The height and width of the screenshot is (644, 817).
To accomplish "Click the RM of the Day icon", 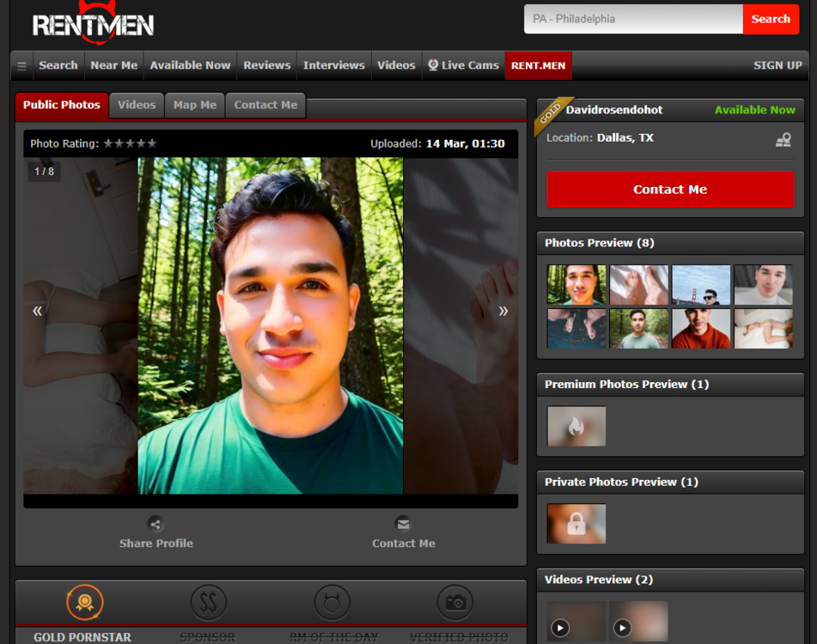I will [x=332, y=603].
